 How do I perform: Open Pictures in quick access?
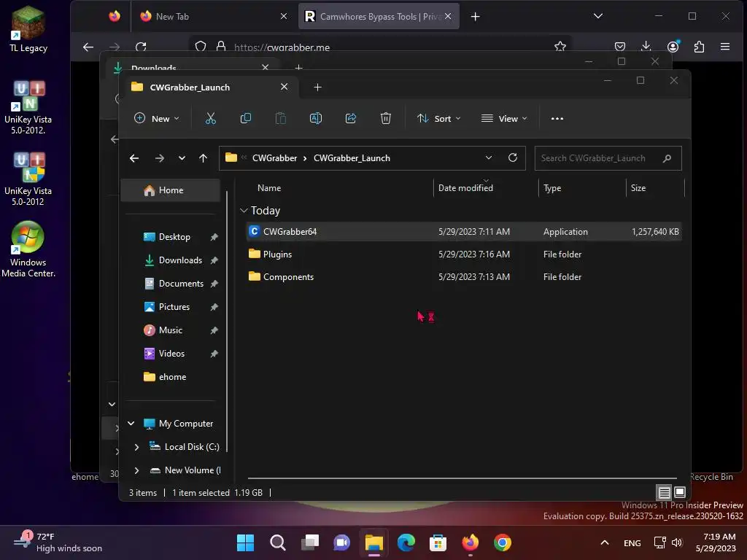(x=174, y=307)
